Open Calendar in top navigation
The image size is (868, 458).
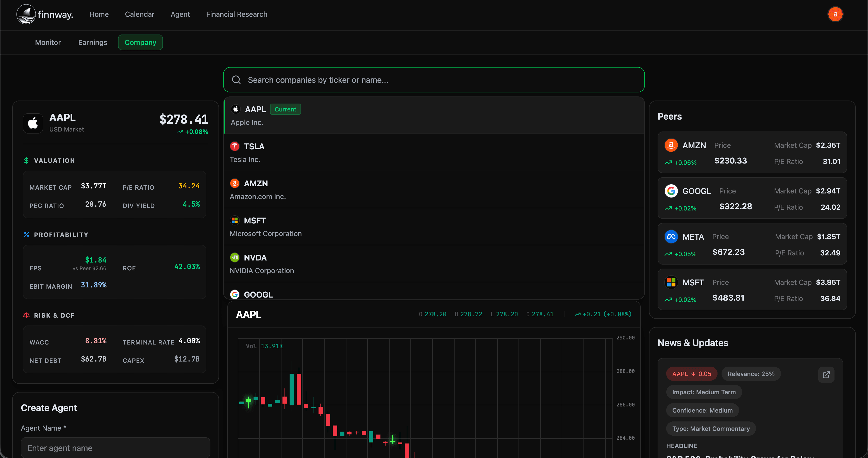pos(140,14)
